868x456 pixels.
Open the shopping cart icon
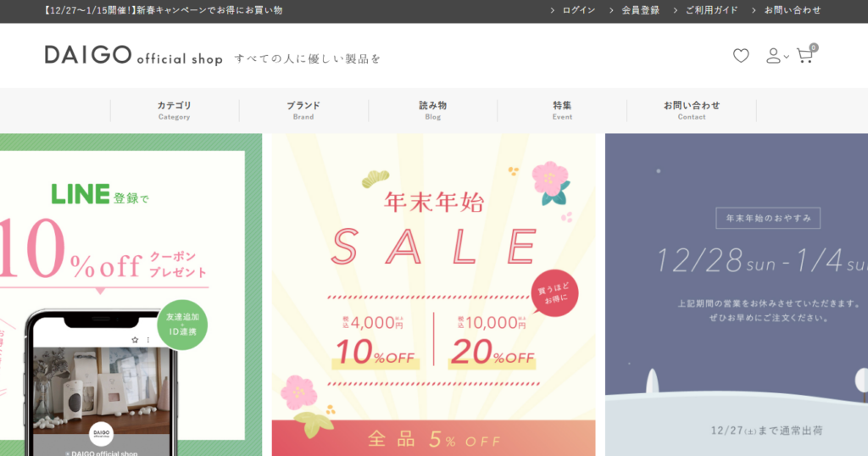point(804,56)
